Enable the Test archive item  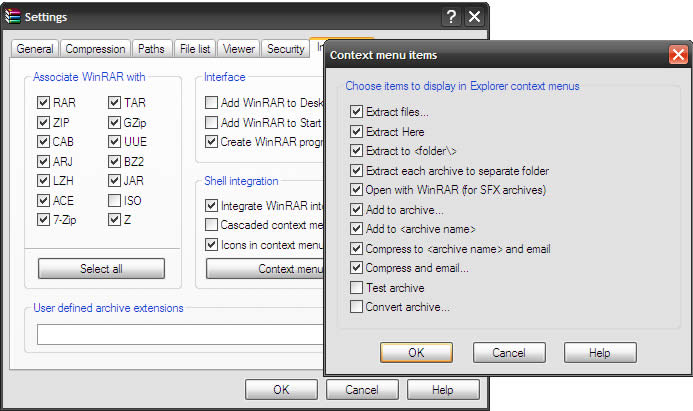click(356, 287)
